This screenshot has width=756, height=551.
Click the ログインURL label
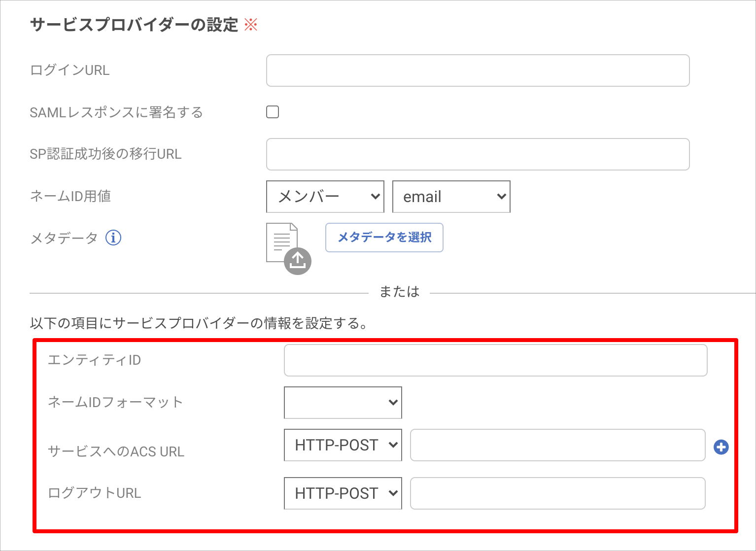(69, 70)
